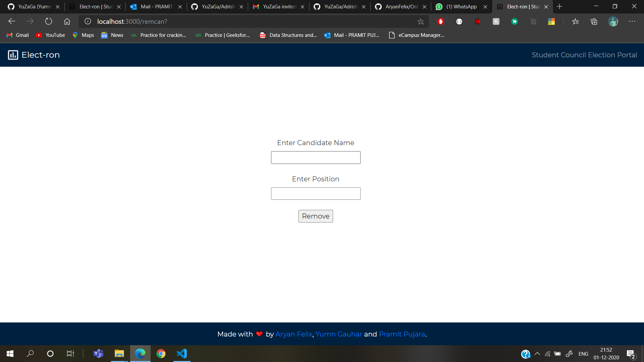644x362 pixels.
Task: Open the Aryan Felix footer link
Action: (293, 334)
